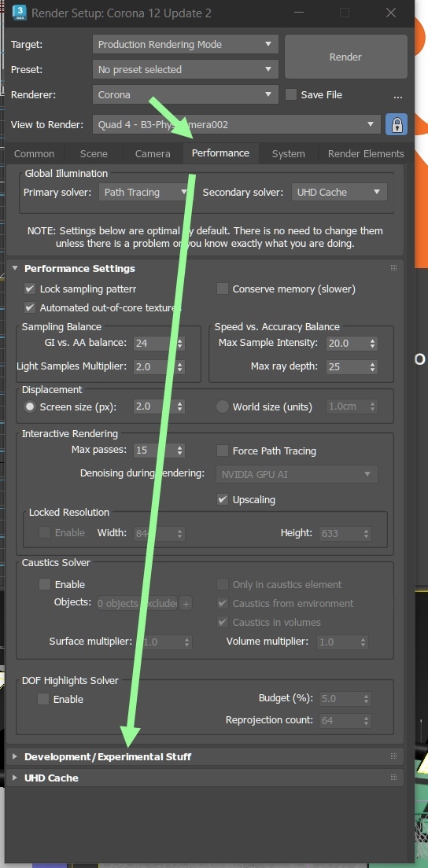Image resolution: width=428 pixels, height=868 pixels.
Task: Select the World size radio button
Action: tap(223, 407)
